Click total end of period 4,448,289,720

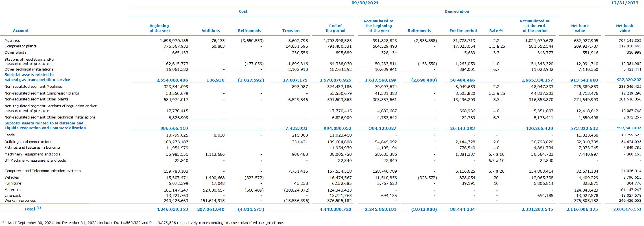pos(336,209)
